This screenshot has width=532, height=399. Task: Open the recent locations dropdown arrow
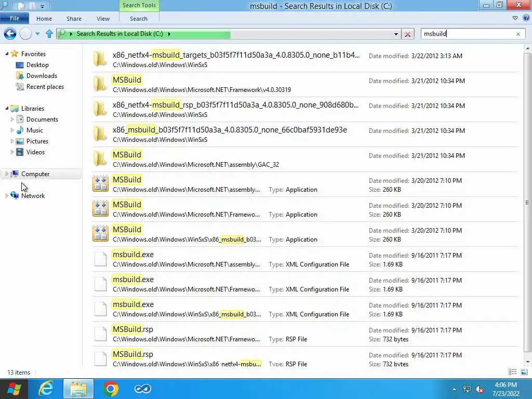pyautogui.click(x=37, y=34)
